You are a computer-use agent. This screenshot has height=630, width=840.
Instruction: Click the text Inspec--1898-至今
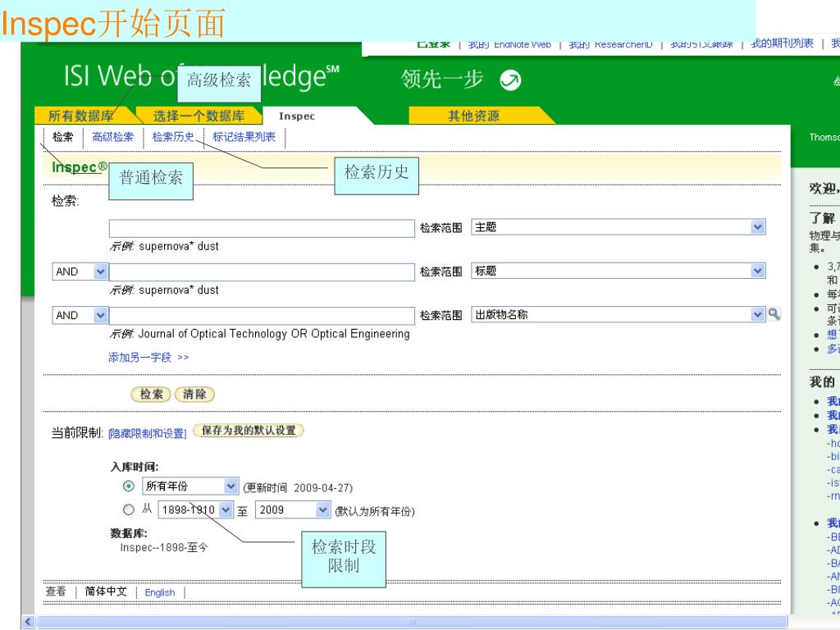coord(164,547)
